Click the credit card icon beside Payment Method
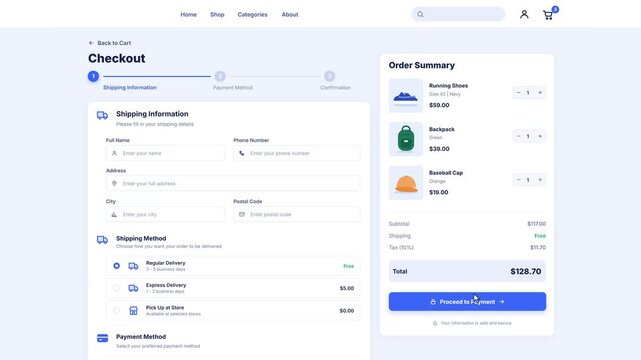641x360 pixels. pyautogui.click(x=102, y=338)
